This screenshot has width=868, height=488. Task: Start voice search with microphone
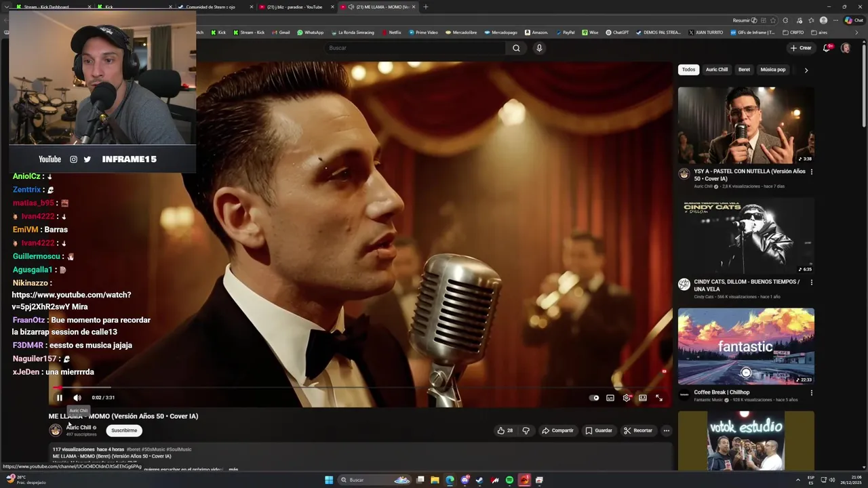pyautogui.click(x=539, y=48)
